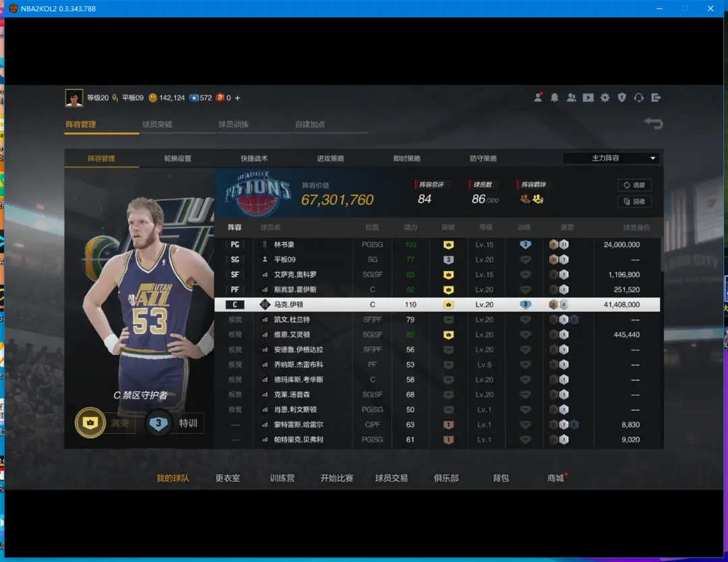Click 林书豪's blue training badge
Screen dimensions: 728x562
(x=525, y=244)
